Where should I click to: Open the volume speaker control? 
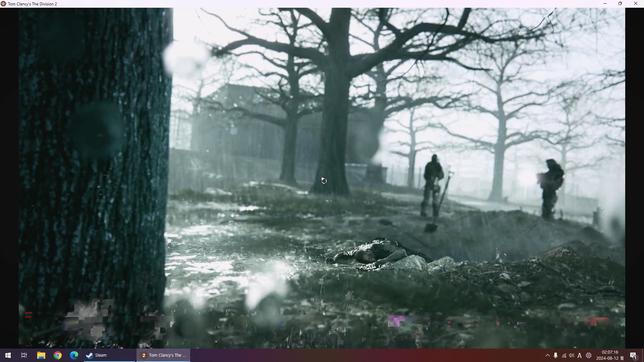[x=572, y=355]
